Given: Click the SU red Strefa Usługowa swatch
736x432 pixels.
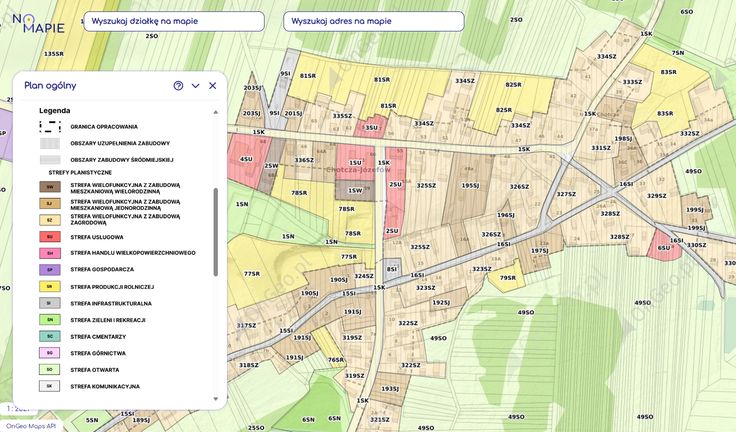Looking at the screenshot, I should point(49,237).
